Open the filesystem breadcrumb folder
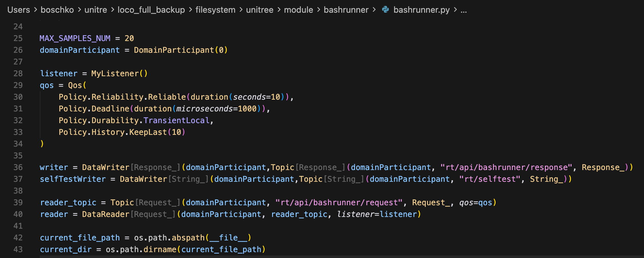 tap(215, 10)
